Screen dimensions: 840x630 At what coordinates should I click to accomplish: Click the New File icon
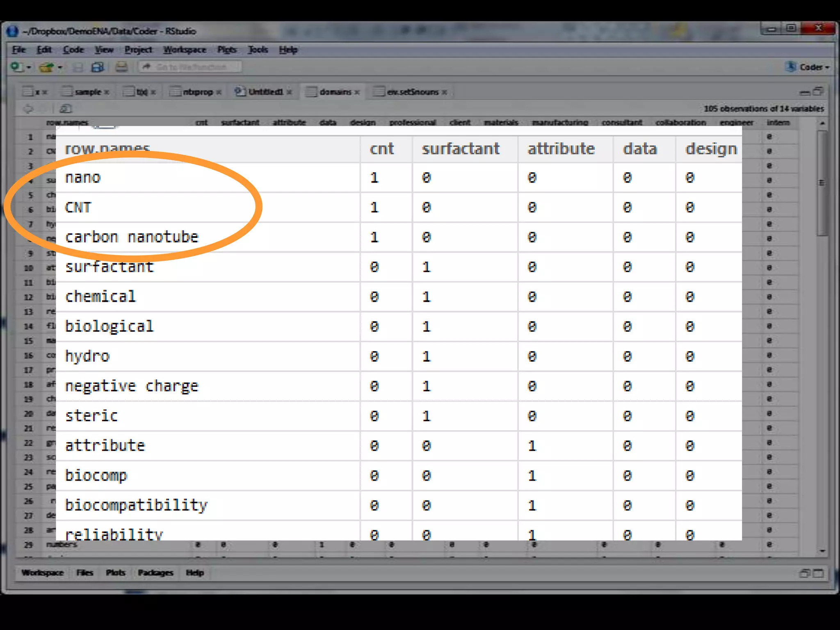pyautogui.click(x=16, y=67)
